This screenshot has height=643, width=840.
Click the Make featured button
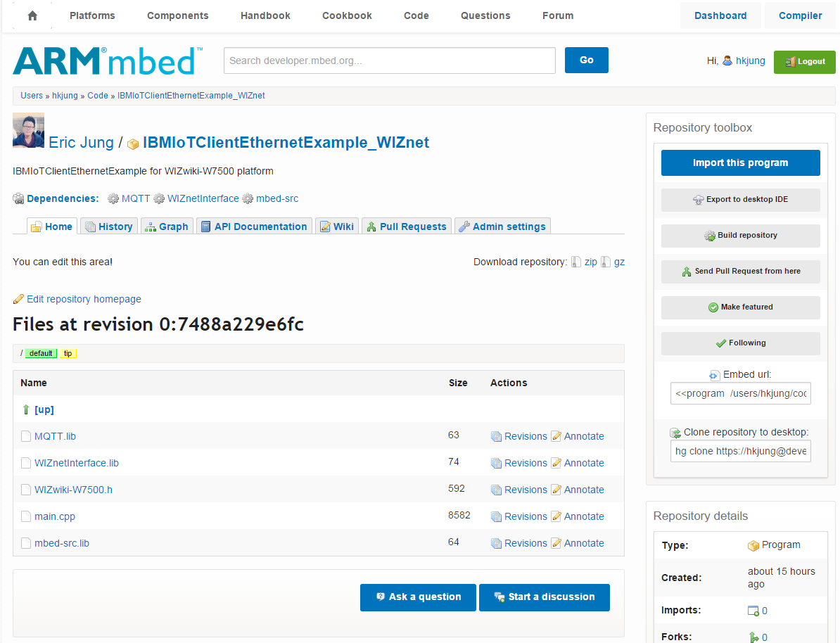pyautogui.click(x=740, y=307)
